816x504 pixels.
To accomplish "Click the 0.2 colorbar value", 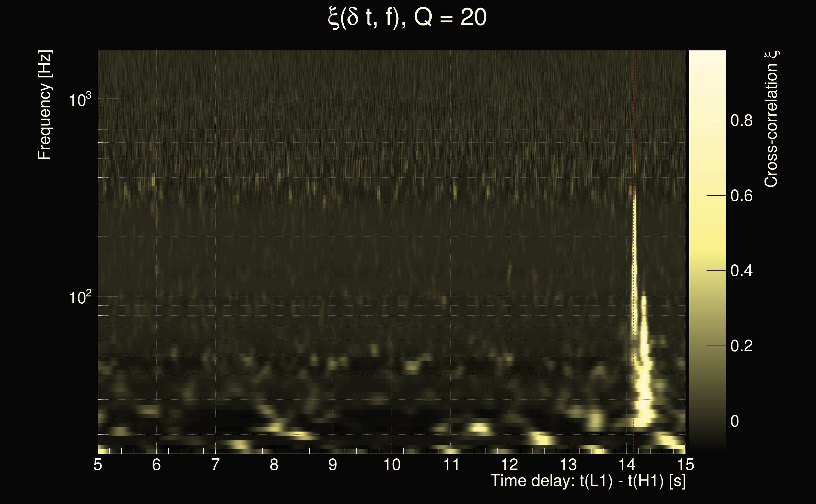I will pos(741,346).
